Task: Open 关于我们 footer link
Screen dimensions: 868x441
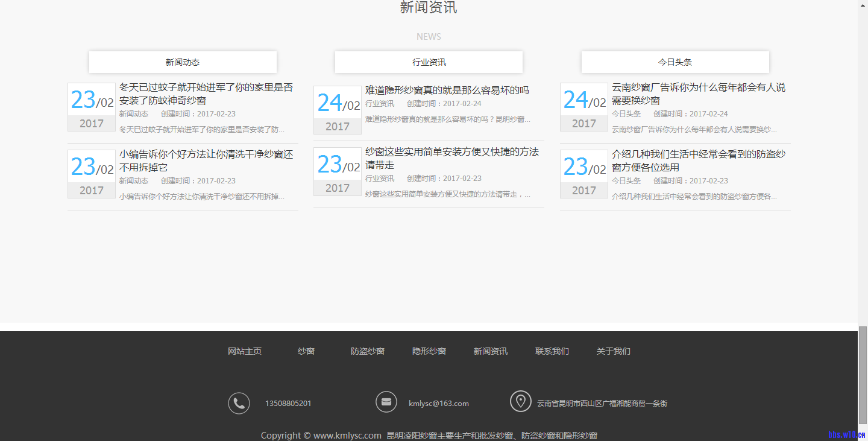Action: coord(614,351)
